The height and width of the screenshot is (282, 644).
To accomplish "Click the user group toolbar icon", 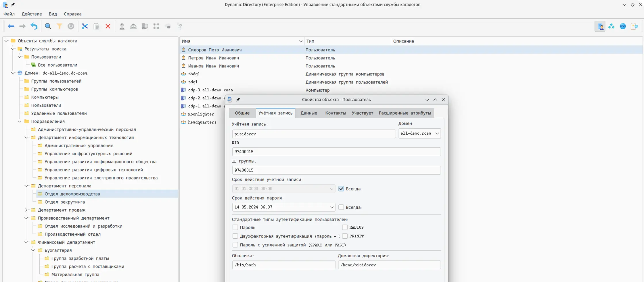I will 133,26.
